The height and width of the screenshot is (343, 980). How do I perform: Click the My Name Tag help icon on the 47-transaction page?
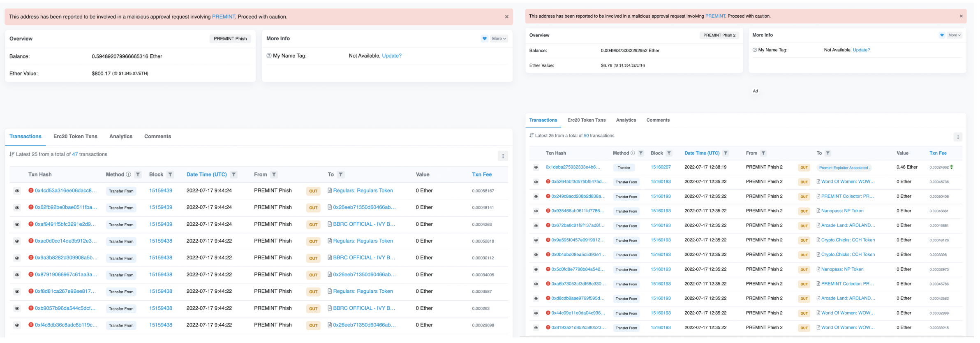click(269, 56)
